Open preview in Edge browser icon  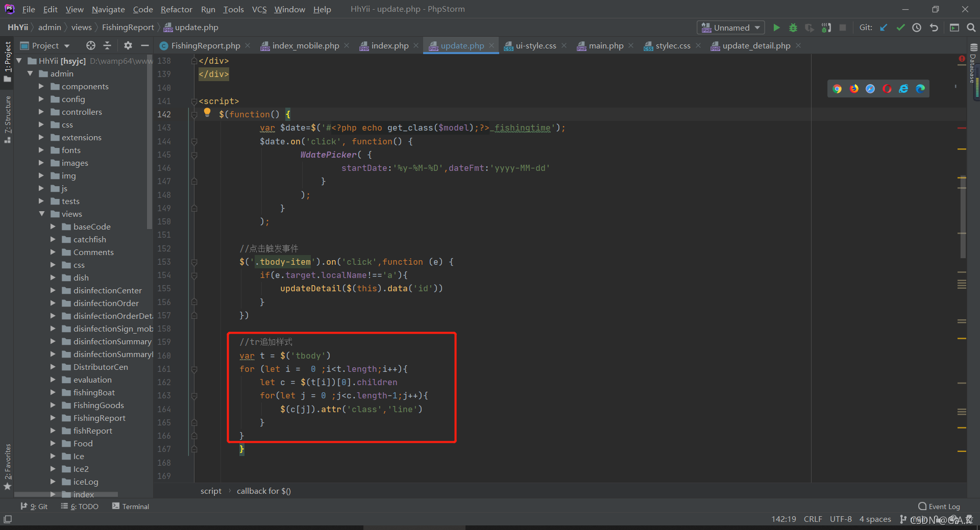(x=920, y=89)
